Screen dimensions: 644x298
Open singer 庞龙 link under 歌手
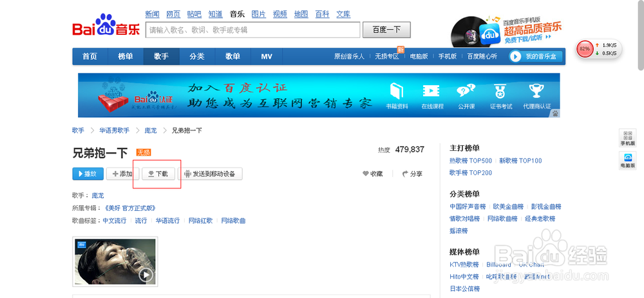(x=98, y=195)
